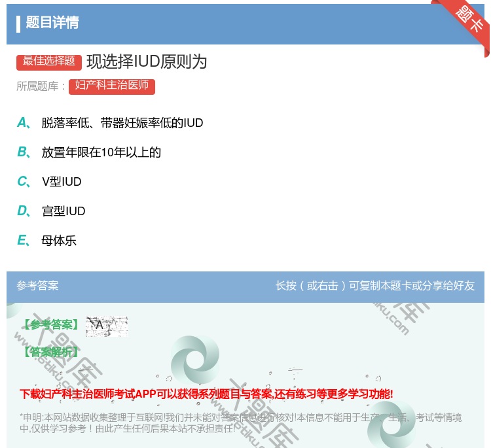Click the 【答案解析】 green label
This screenshot has height=448, width=491.
pos(50,352)
